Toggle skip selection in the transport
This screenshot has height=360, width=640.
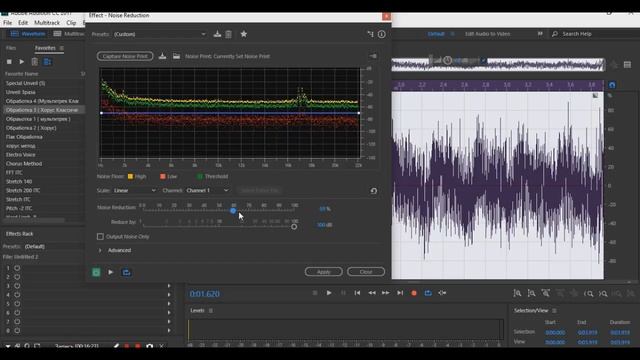(442, 293)
